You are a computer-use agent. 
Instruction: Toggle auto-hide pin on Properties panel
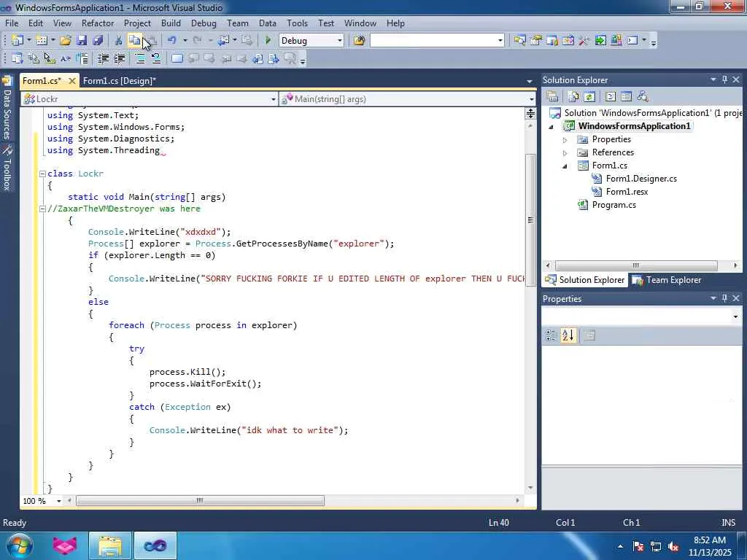click(724, 298)
